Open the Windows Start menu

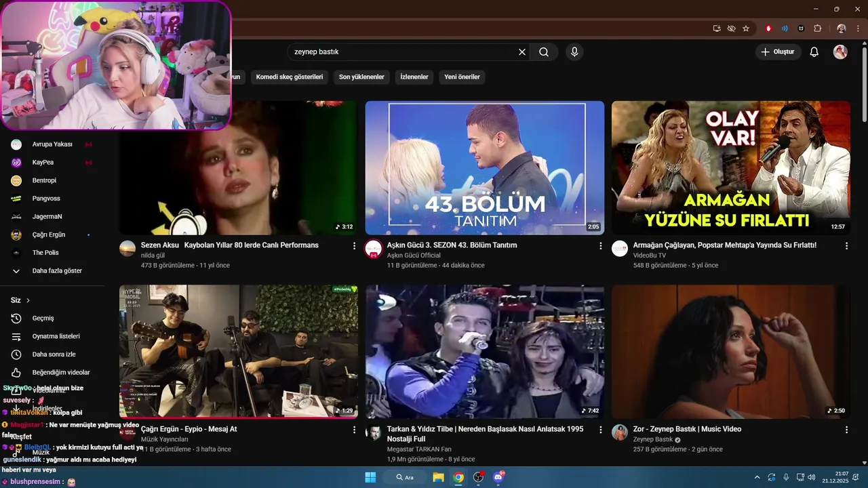(370, 477)
